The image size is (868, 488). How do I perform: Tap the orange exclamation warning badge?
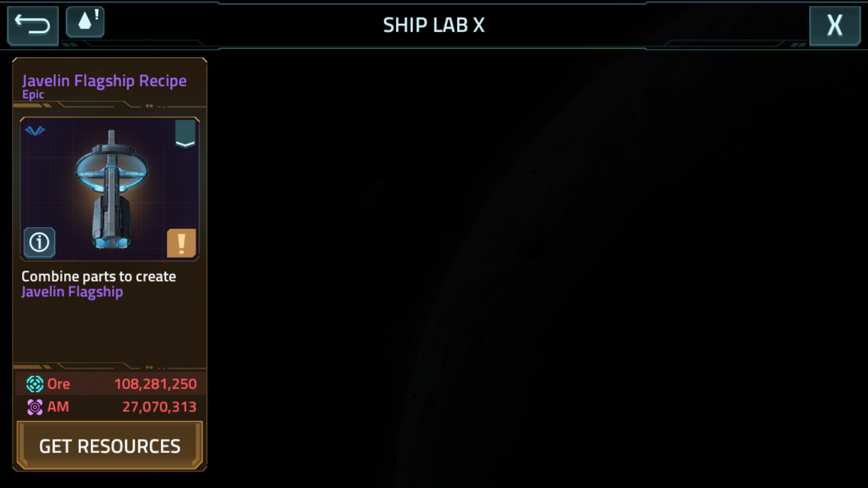click(x=181, y=243)
